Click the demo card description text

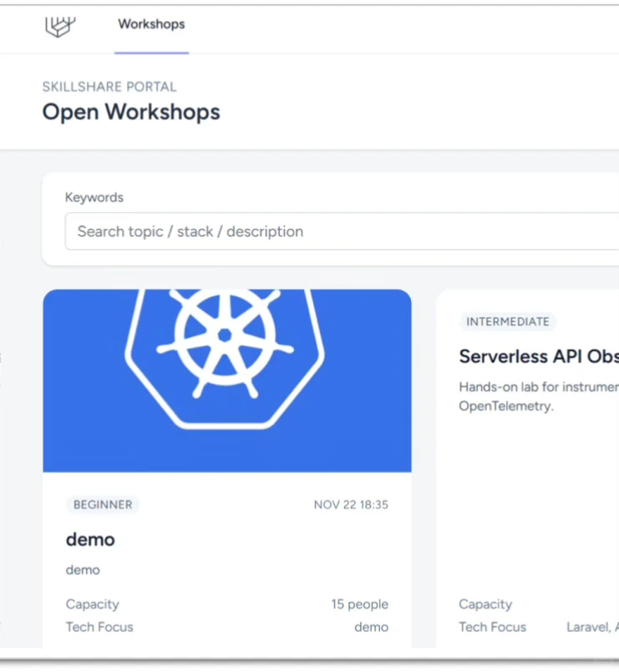tap(83, 570)
